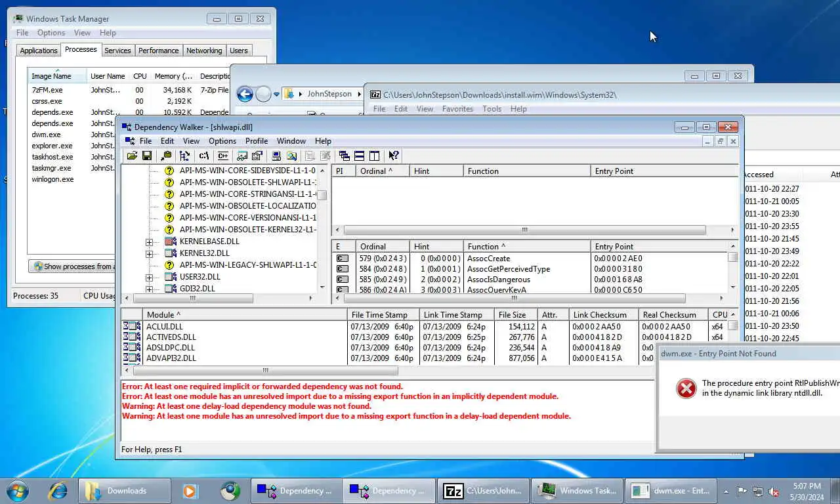840x504 pixels.
Task: Open the Window menu in Dependency Walker
Action: pyautogui.click(x=291, y=141)
